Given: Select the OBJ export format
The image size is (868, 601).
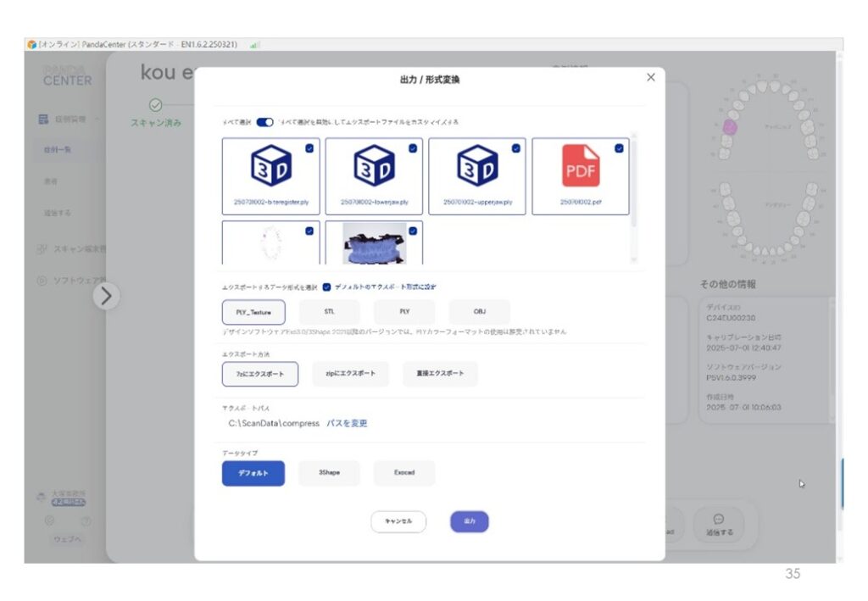Looking at the screenshot, I should (x=479, y=312).
